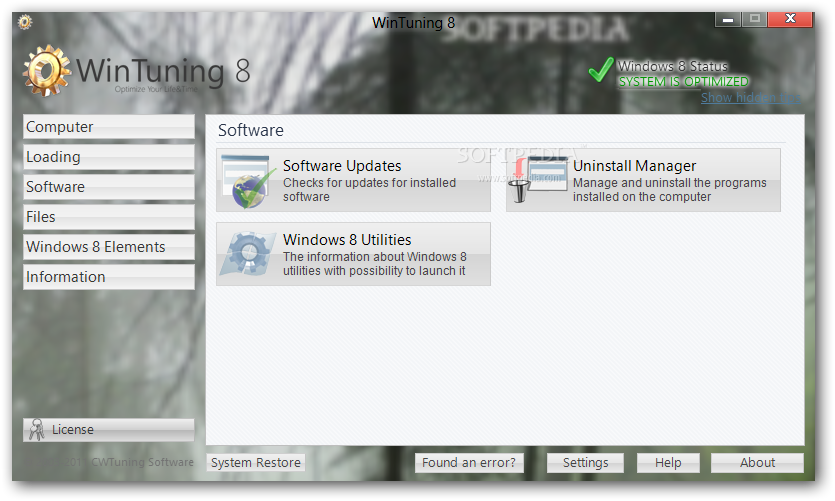Viewport: 835px width, 501px height.
Task: Click the Windows 8 Status label
Action: [673, 66]
